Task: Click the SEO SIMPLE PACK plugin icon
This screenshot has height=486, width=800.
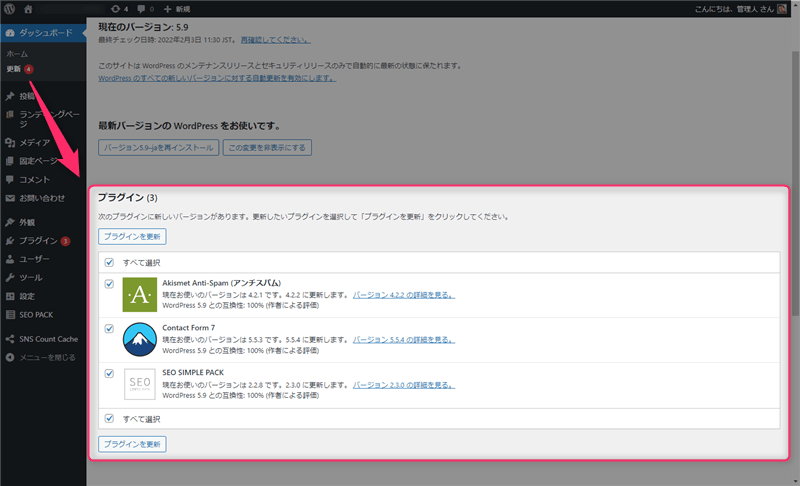Action: click(x=139, y=385)
